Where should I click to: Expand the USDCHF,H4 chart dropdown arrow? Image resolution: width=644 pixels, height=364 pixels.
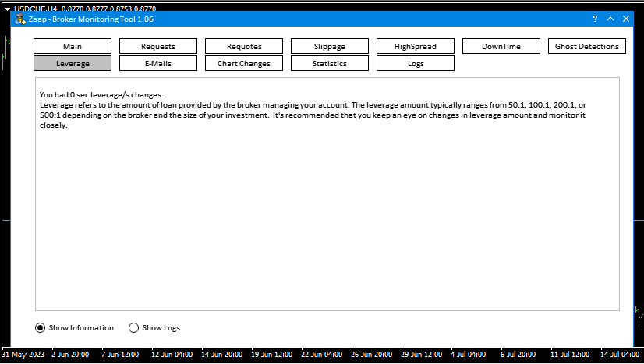click(x=7, y=9)
